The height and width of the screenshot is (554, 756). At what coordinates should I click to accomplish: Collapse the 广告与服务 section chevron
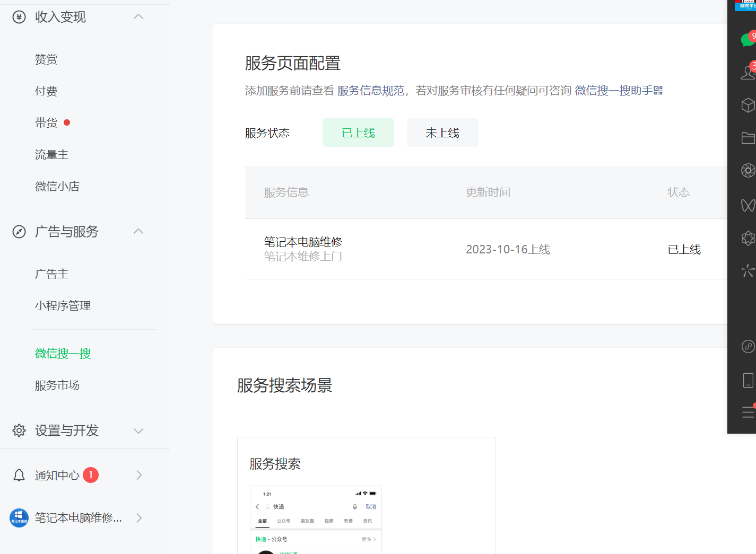coord(138,232)
